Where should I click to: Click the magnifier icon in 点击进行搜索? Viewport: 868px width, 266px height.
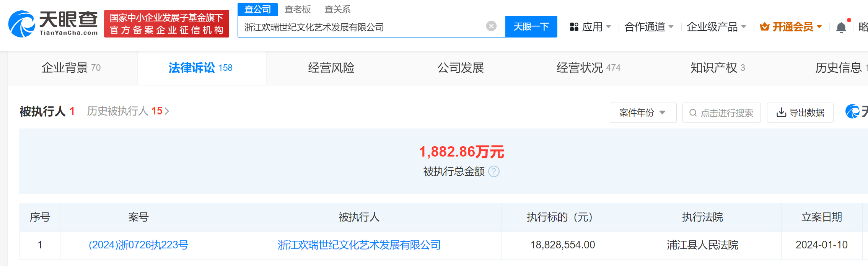(693, 113)
